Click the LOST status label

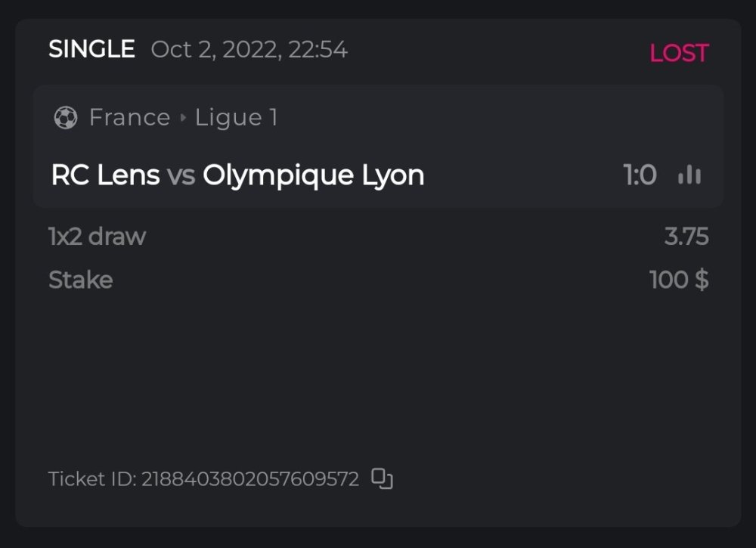[679, 53]
